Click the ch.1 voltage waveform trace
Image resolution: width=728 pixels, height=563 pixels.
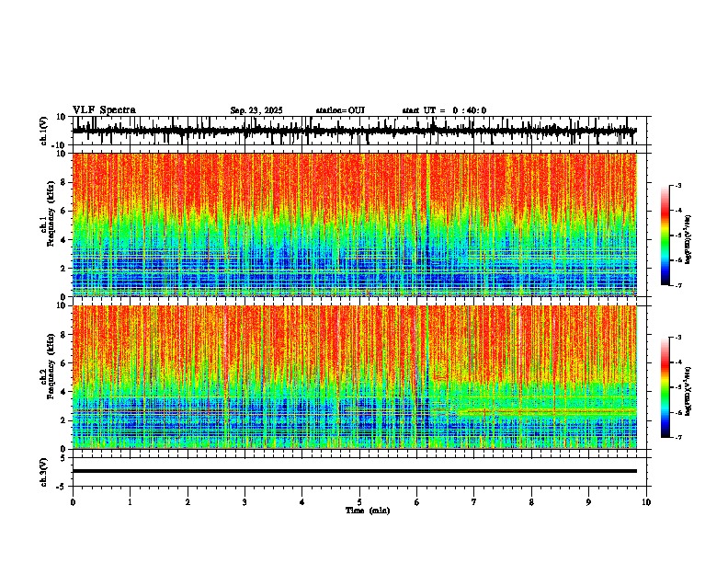click(354, 131)
